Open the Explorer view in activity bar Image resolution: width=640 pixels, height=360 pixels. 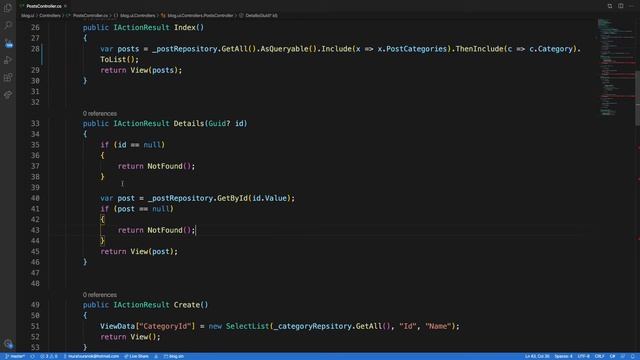(8, 8)
